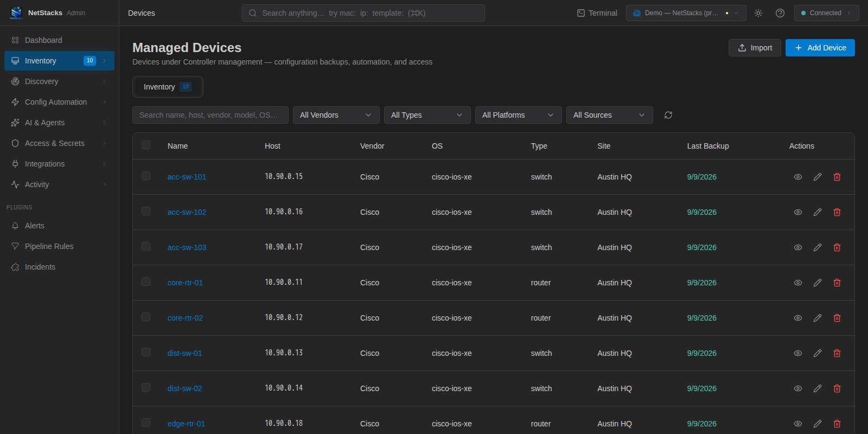Screen dimensions: 868x434
Task: View acc-sw-103 details with eye icon
Action: click(x=798, y=247)
